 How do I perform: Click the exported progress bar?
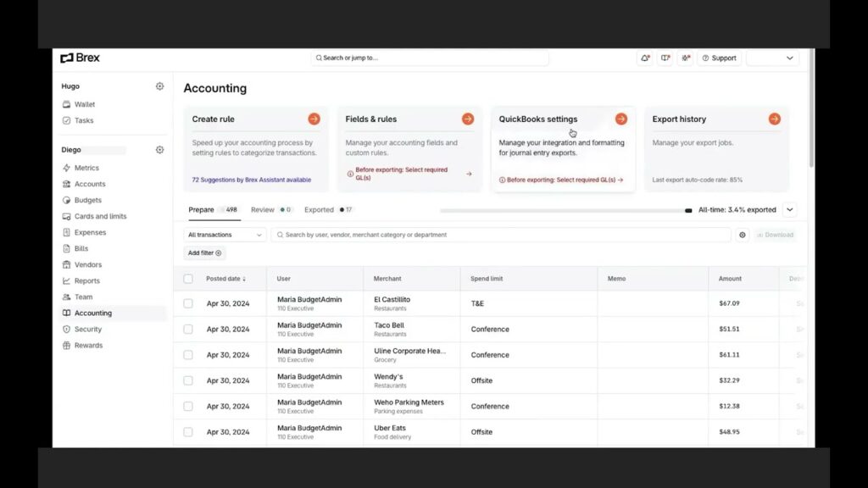(x=565, y=211)
